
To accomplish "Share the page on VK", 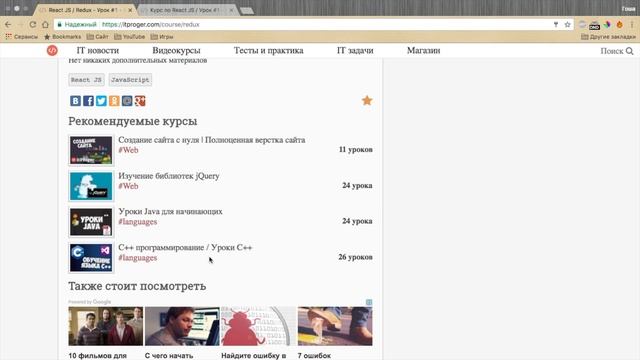I will coord(76,101).
